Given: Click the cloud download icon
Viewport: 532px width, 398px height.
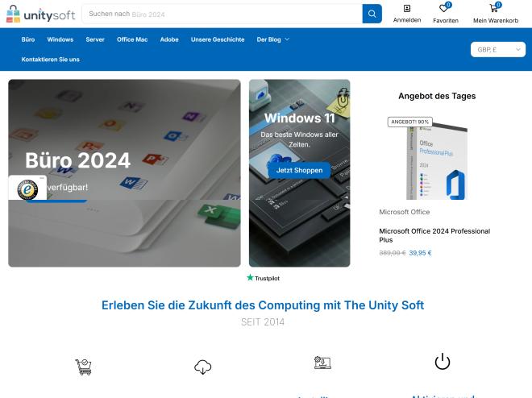Looking at the screenshot, I should [203, 367].
